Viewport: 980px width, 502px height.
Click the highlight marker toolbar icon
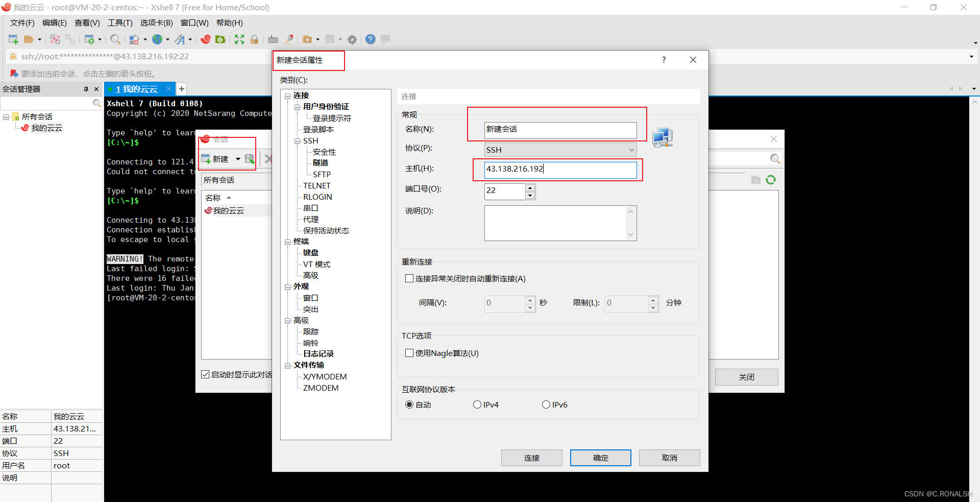click(288, 39)
